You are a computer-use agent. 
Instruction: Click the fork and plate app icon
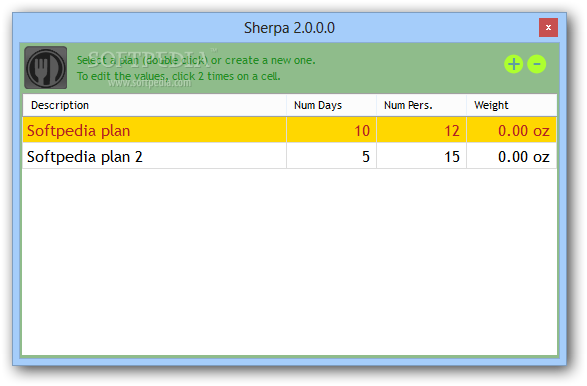coord(46,67)
